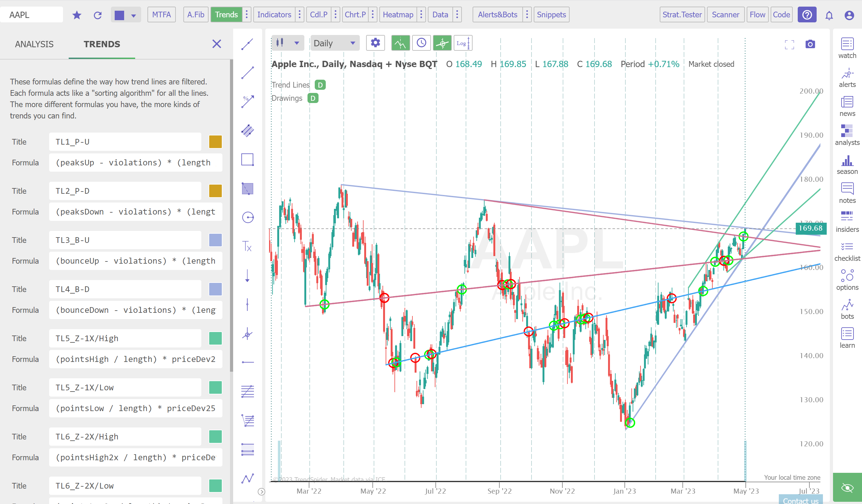Take a chart snapshot with camera icon
Viewport: 862px width, 504px height.
[810, 44]
